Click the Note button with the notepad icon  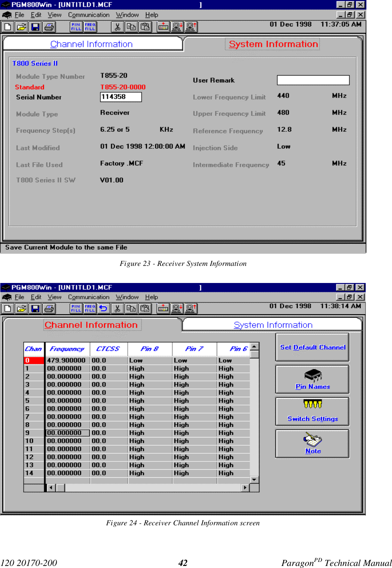point(312,444)
